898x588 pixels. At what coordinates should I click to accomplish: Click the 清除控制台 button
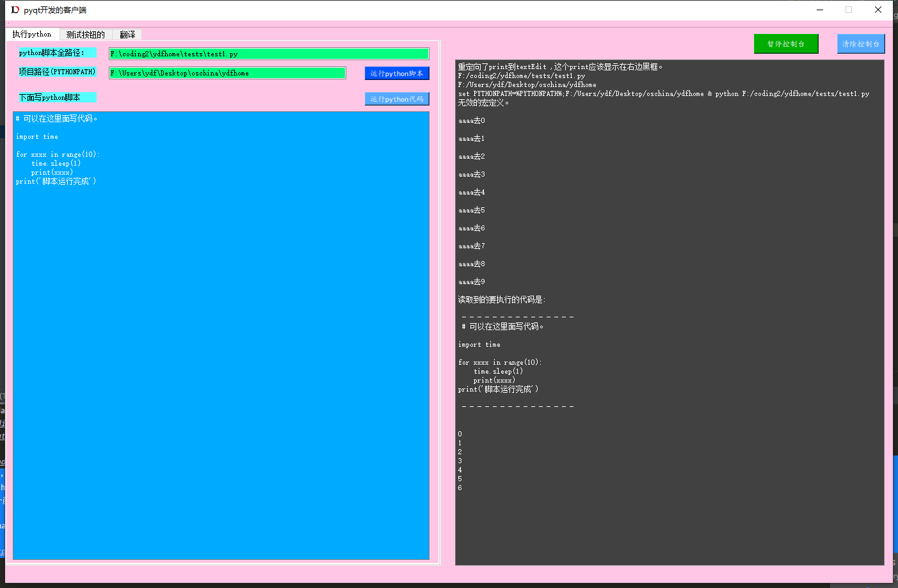861,44
